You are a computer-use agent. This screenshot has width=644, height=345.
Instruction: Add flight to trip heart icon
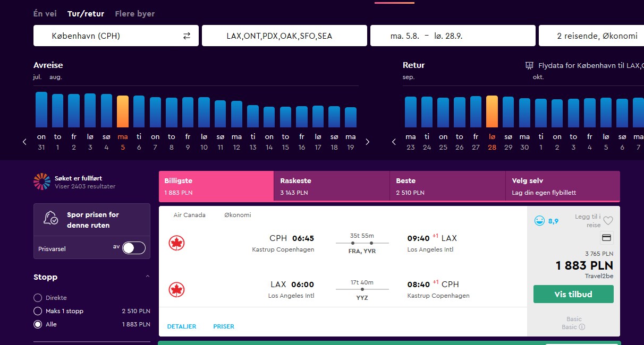(608, 221)
